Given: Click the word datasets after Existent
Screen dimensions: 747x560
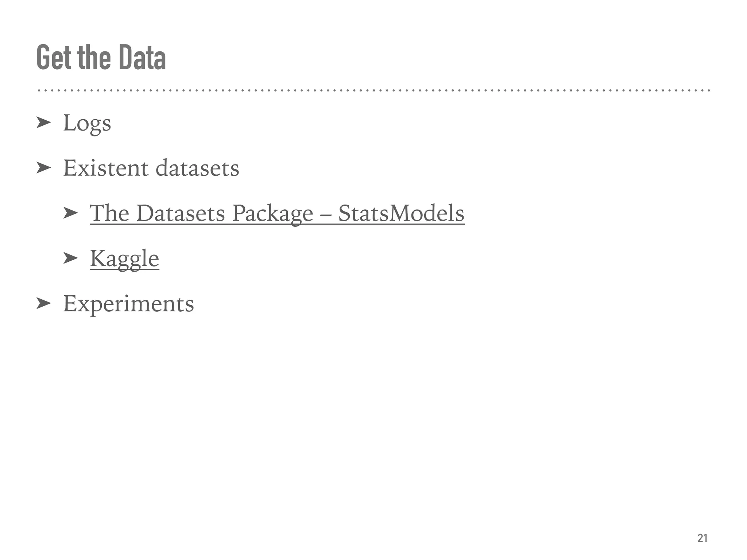Looking at the screenshot, I should (x=197, y=168).
